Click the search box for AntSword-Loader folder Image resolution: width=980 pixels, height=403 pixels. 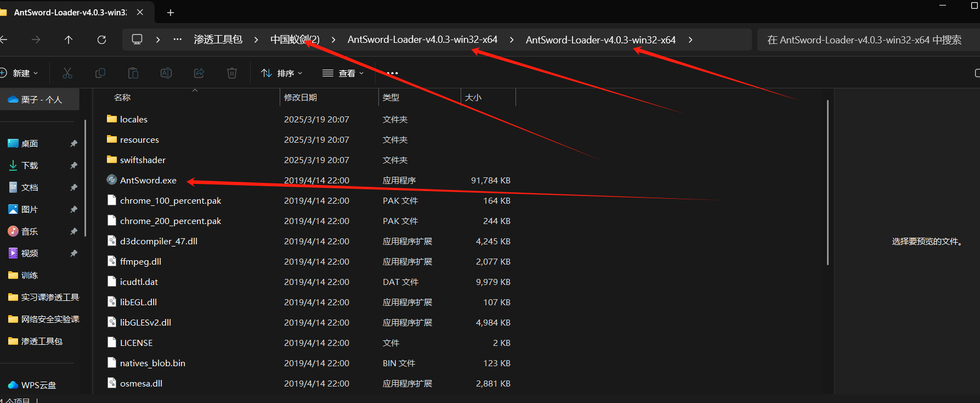click(x=868, y=40)
